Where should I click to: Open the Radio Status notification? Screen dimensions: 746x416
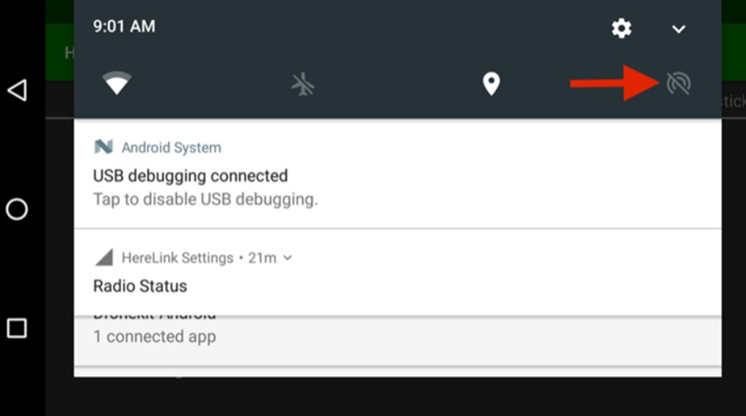[140, 286]
